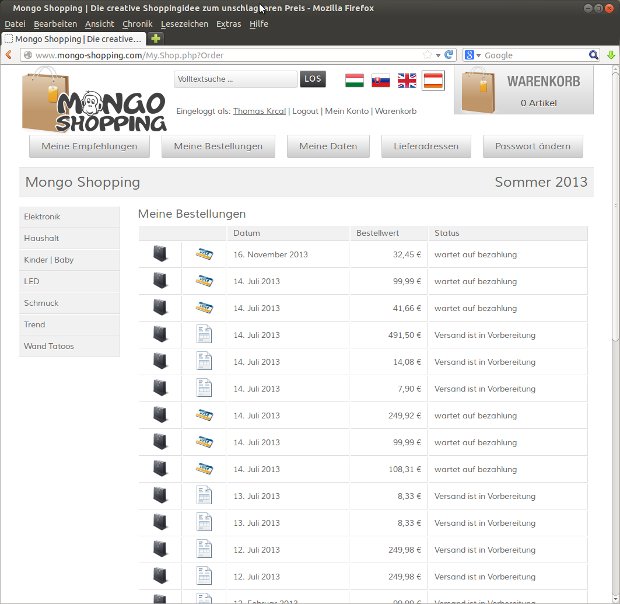Open downloads via green arrow icon
The image size is (620, 604).
[x=611, y=55]
